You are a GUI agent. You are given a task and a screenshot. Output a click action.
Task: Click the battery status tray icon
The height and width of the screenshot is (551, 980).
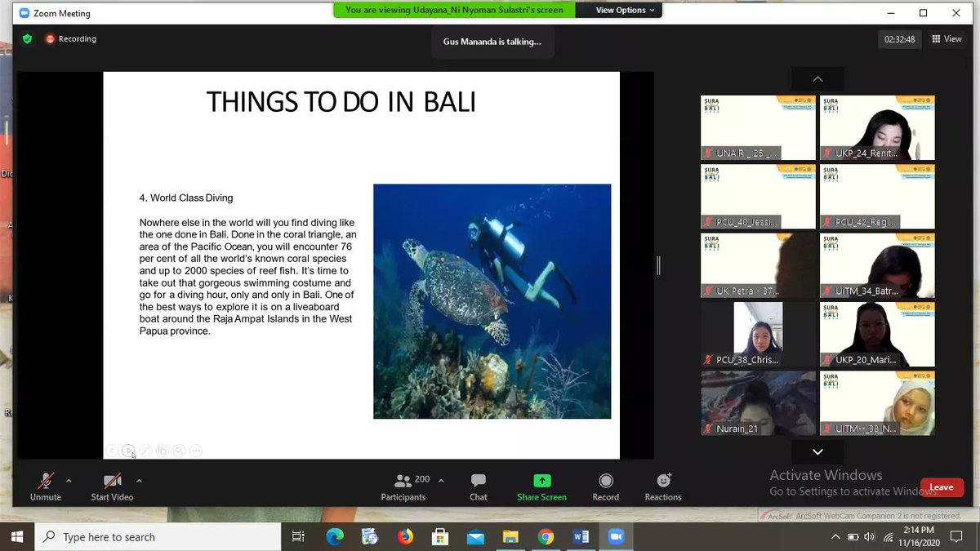point(853,537)
